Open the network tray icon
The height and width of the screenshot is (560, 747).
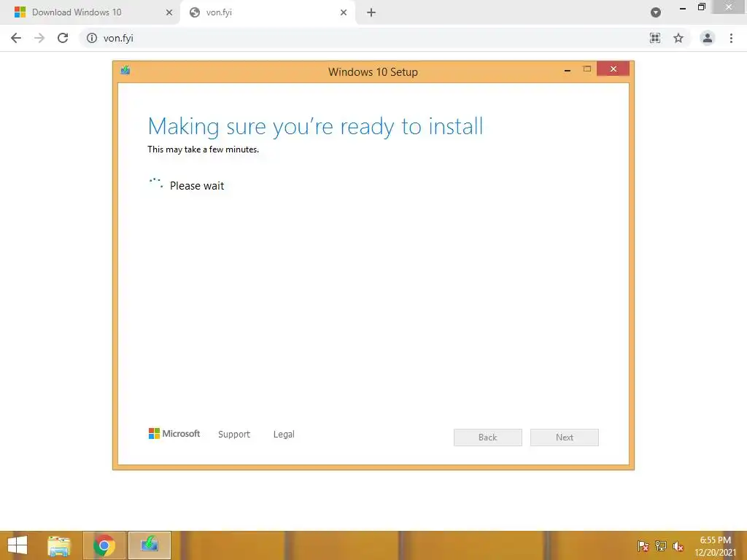661,546
